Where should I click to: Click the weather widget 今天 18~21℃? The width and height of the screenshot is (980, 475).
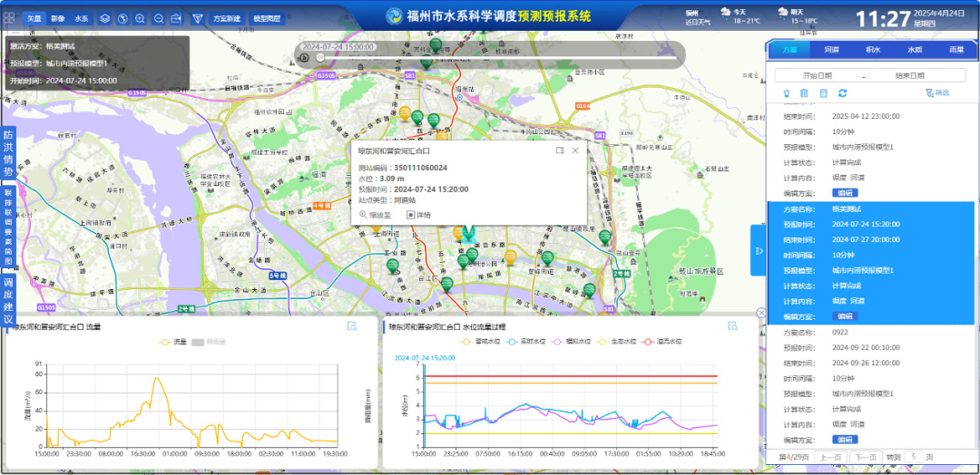pos(740,16)
